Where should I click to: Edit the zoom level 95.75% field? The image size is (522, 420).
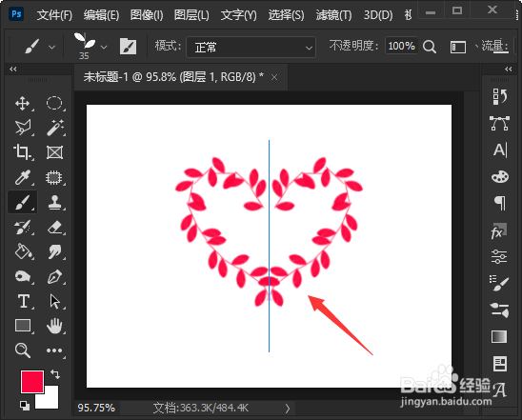pos(96,408)
